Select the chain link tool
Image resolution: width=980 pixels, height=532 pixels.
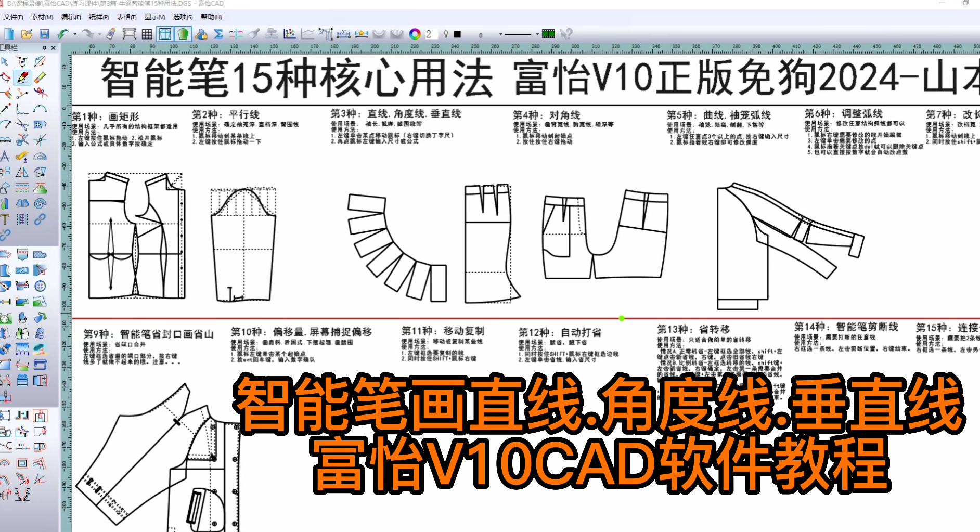40,219
